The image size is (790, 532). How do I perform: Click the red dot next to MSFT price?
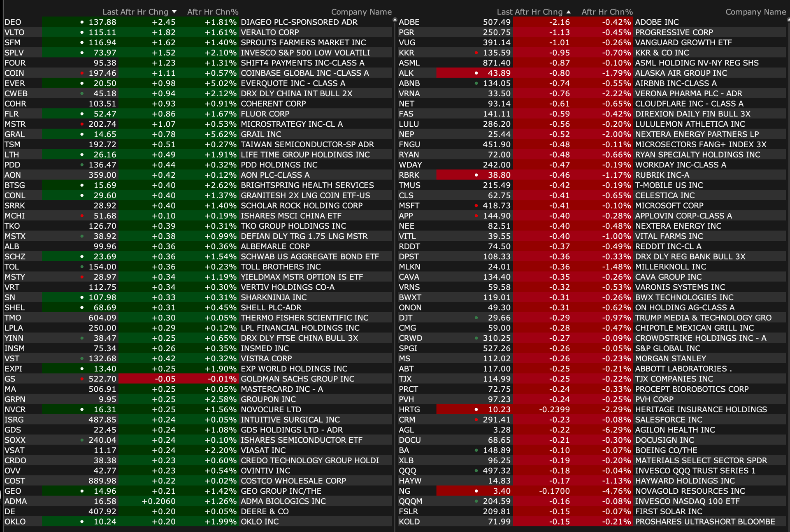pyautogui.click(x=476, y=206)
